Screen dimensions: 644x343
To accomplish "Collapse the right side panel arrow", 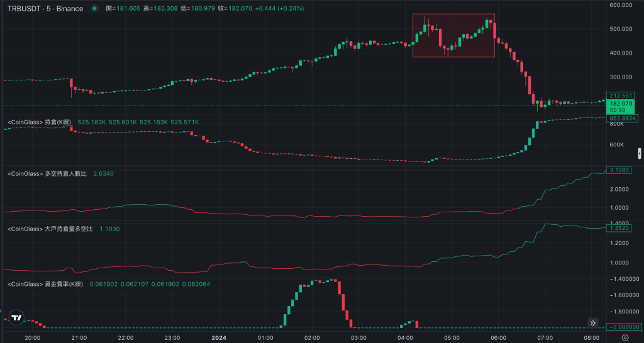I will [640, 153].
